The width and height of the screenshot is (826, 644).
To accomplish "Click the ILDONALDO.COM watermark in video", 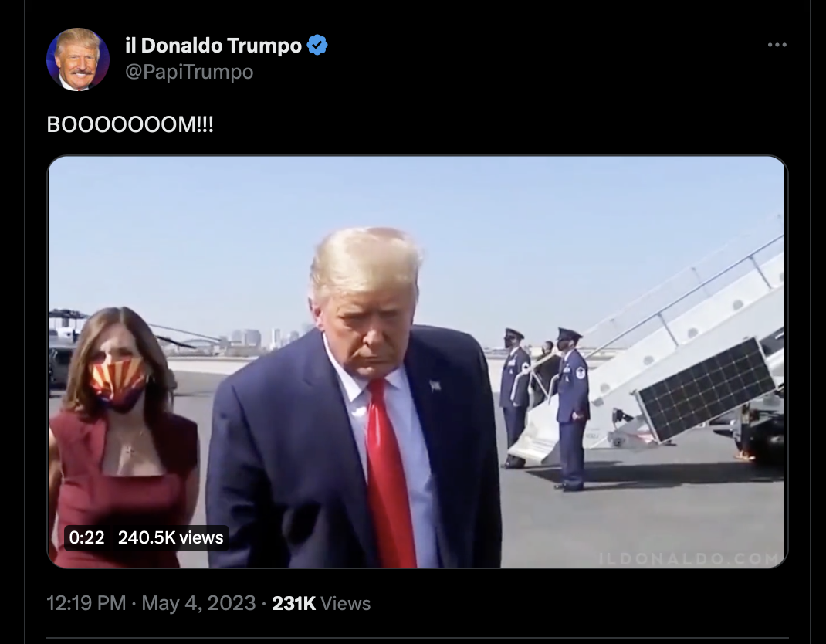I will click(690, 558).
